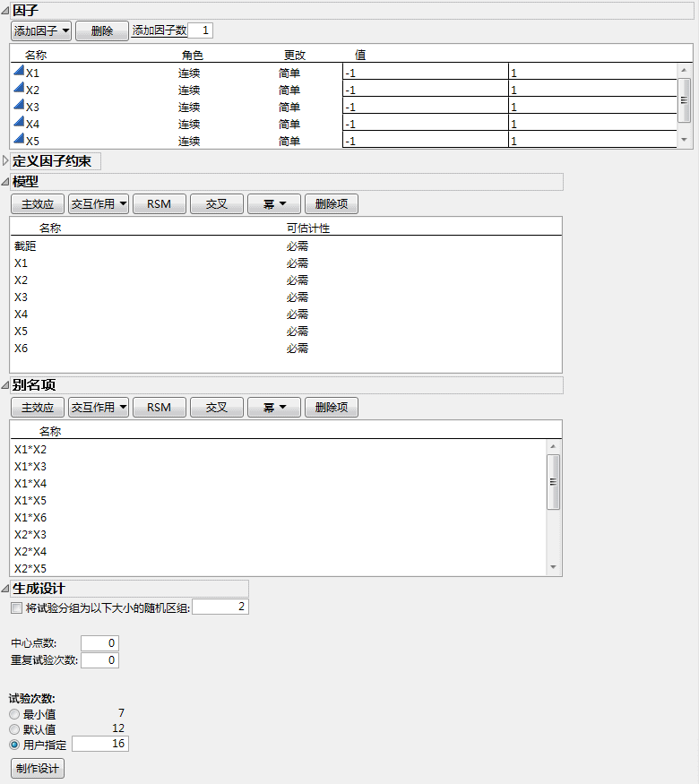
Task: Select X6 row in model list
Action: 286,348
